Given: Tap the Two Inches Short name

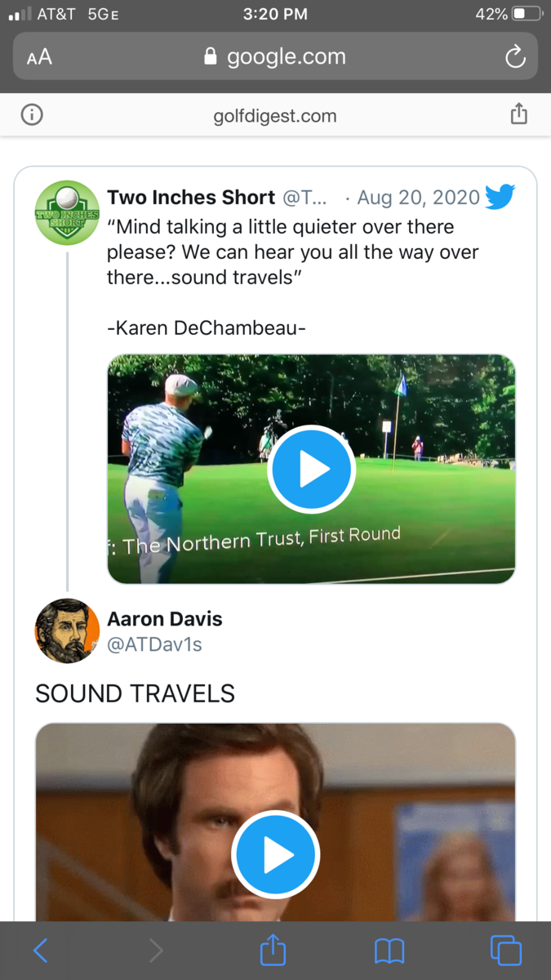Looking at the screenshot, I should [191, 197].
